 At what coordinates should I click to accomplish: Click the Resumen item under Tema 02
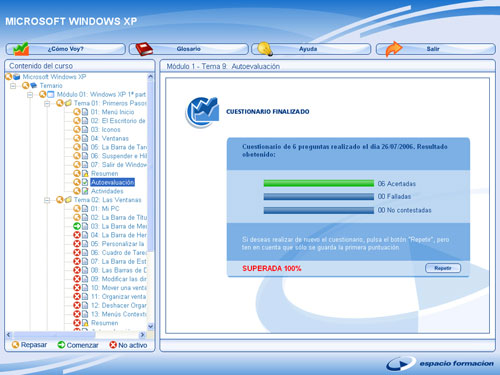[x=105, y=323]
